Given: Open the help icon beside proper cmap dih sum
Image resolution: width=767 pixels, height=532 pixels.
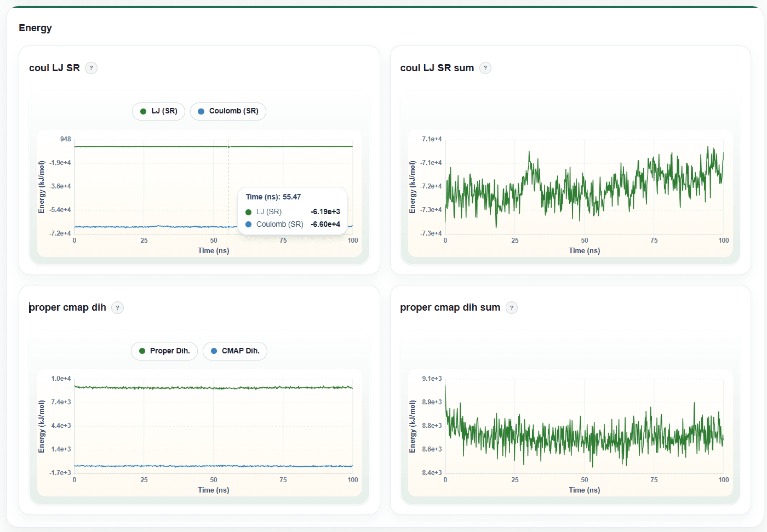Looking at the screenshot, I should [x=512, y=307].
